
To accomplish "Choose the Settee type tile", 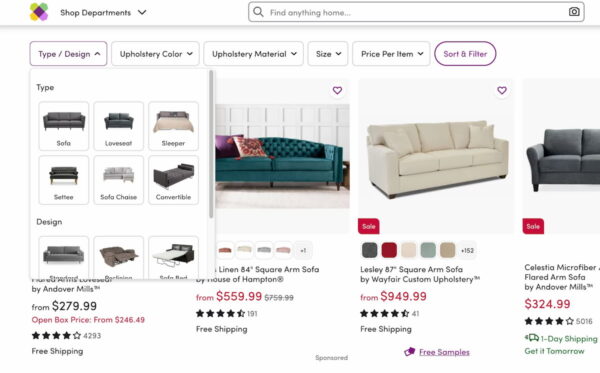I will point(64,180).
